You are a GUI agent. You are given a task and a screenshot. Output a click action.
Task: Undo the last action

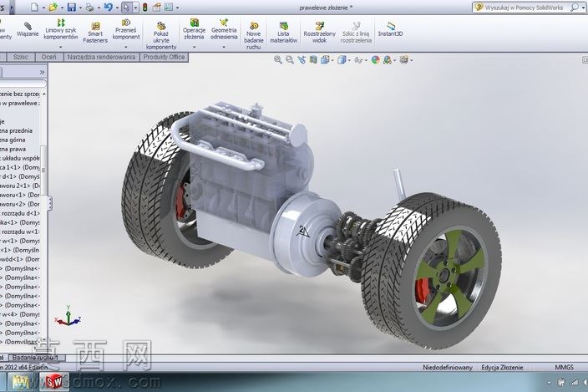pos(109,8)
